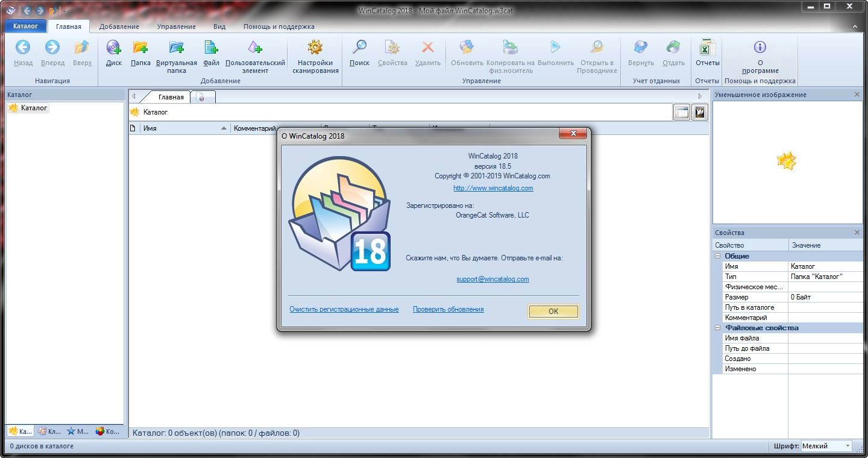Click the Отдать lend-out icon
The height and width of the screenshot is (458, 868).
673,47
